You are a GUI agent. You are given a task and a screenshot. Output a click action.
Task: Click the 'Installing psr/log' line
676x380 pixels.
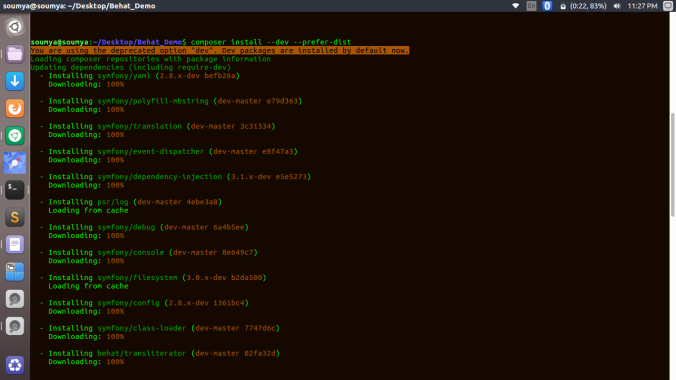point(131,202)
